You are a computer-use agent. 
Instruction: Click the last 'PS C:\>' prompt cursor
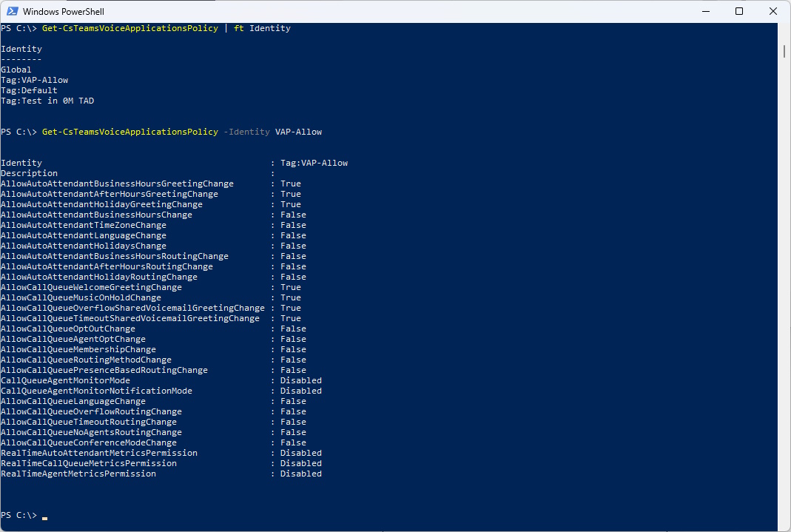pos(45,517)
